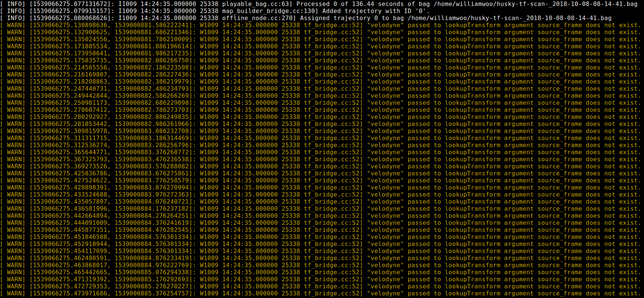Click the timestamp "1539066275.214565556"
Screen dimensions: 644x298
click(x=70, y=67)
